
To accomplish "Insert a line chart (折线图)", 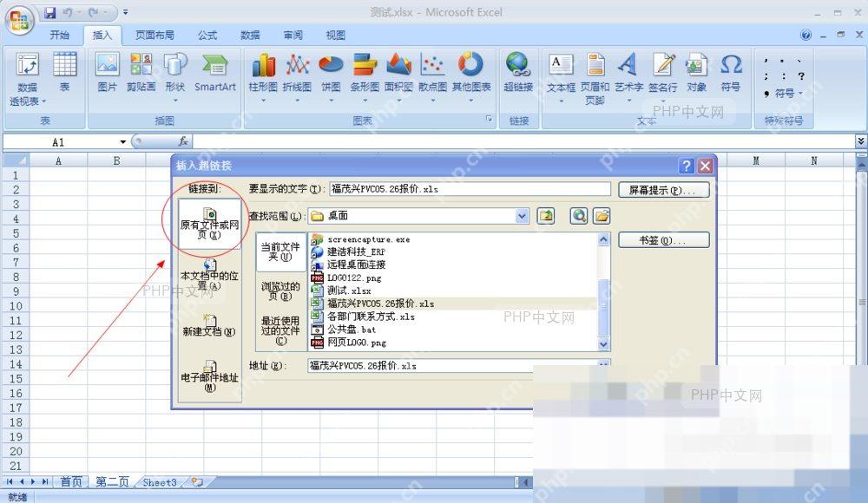I will (x=297, y=76).
